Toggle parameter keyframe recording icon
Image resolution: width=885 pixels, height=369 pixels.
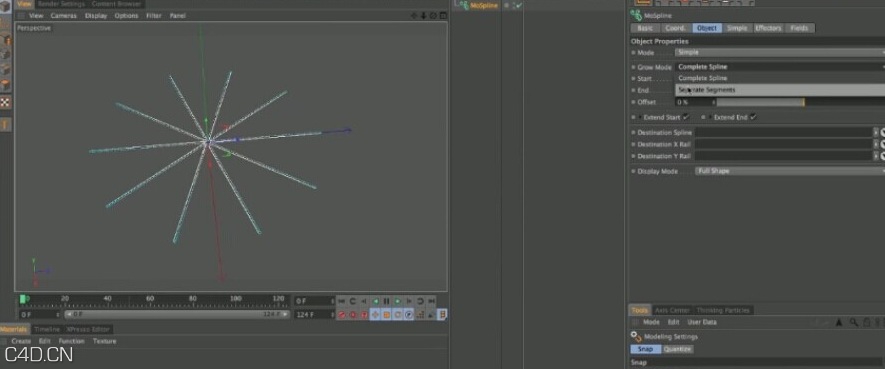[x=409, y=314]
